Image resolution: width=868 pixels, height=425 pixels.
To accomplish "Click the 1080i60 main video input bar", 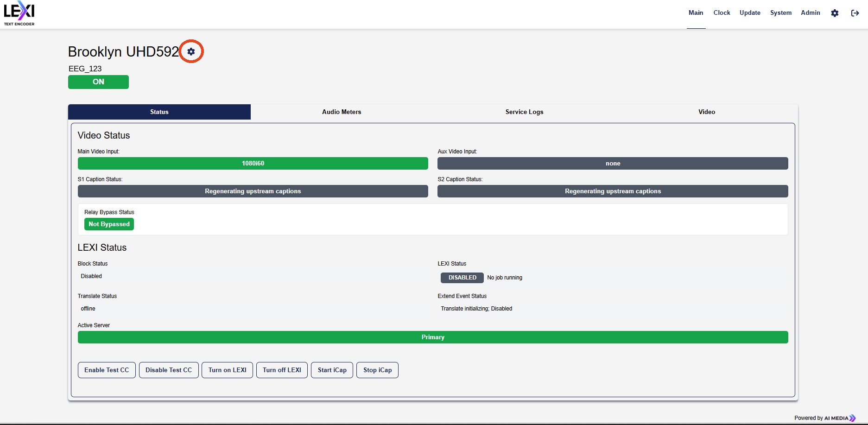I will (253, 163).
